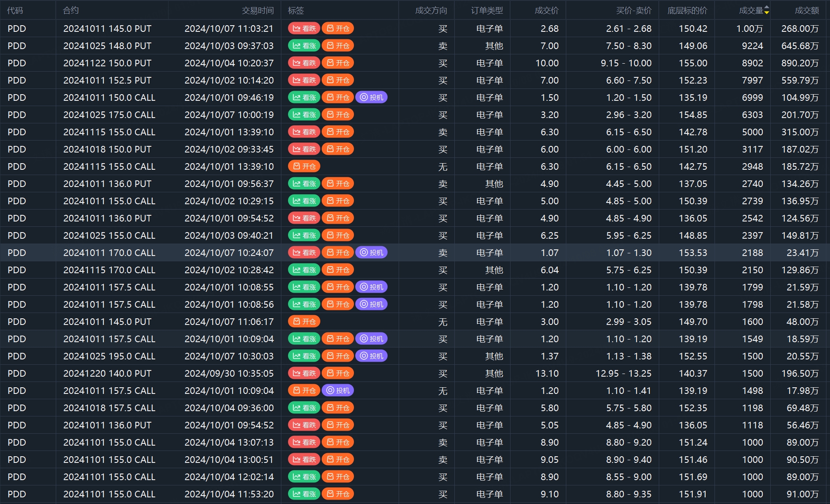Image resolution: width=830 pixels, height=504 pixels.
Task: Select the 投机 tag in the 10:24:07 row
Action: tap(372, 252)
